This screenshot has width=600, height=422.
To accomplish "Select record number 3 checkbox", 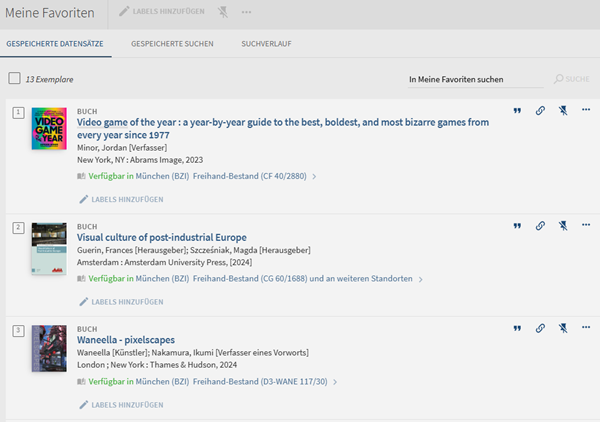I will click(x=18, y=331).
